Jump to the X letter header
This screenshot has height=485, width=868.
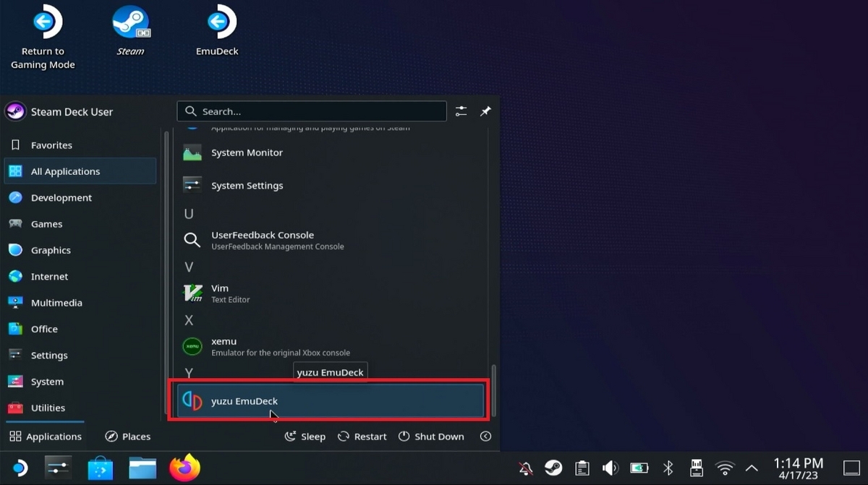click(189, 320)
